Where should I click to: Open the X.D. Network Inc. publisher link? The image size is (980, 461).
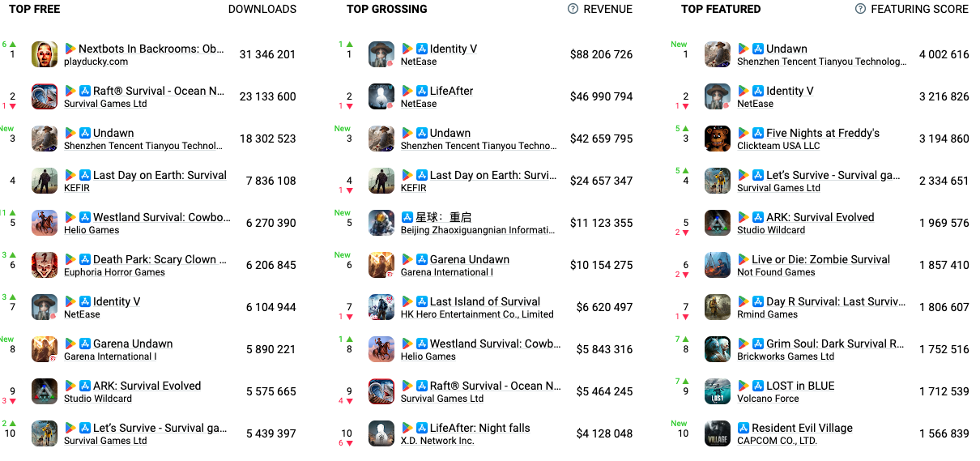(x=437, y=441)
